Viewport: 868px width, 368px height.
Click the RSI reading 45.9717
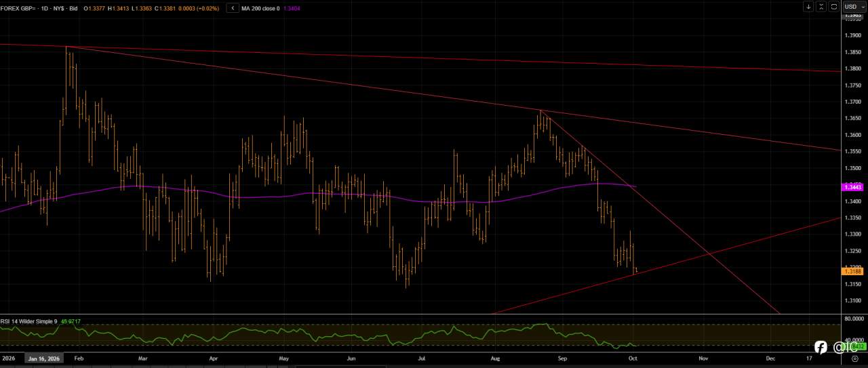[72, 321]
